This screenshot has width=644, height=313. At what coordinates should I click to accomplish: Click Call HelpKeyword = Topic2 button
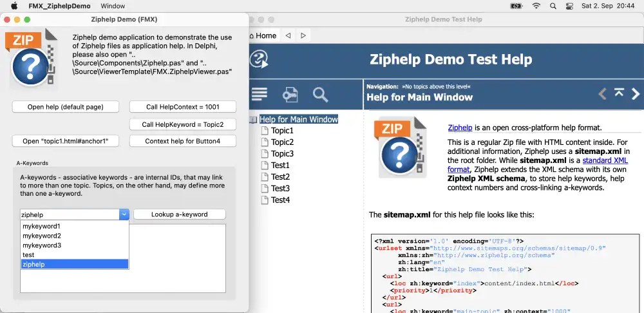183,124
